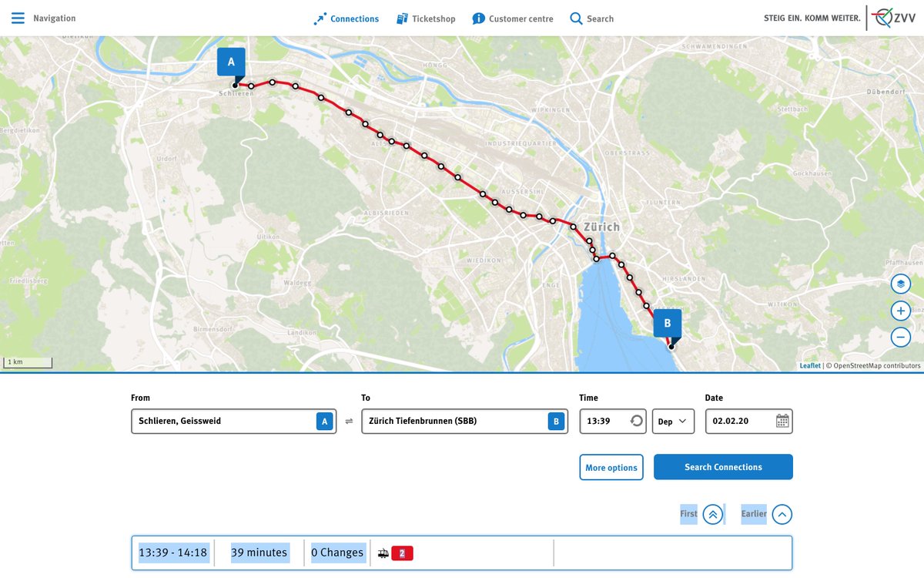The width and height of the screenshot is (924, 578).
Task: Click map marker B at Tiefenbrunnen
Action: [x=668, y=324]
